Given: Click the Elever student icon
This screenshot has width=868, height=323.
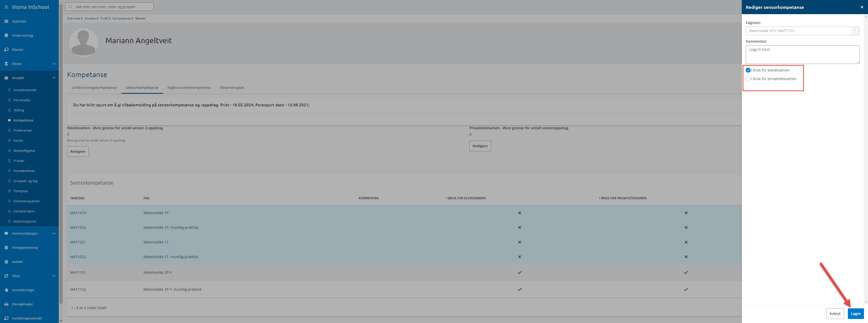Looking at the screenshot, I should click(x=6, y=64).
